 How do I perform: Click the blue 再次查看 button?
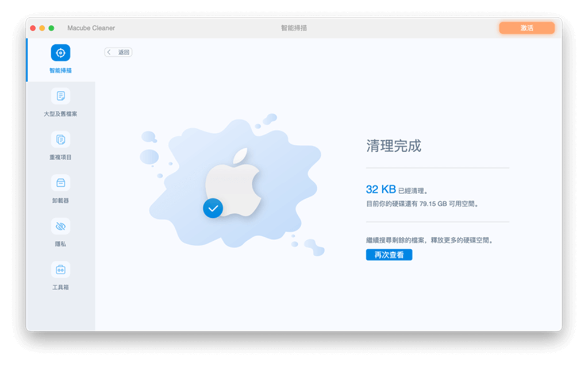pyautogui.click(x=389, y=255)
